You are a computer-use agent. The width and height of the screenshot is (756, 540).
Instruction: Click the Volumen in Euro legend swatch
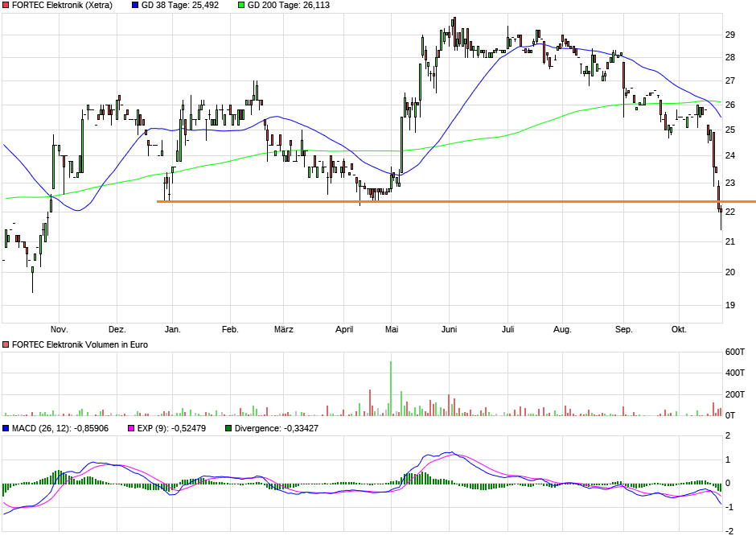point(6,344)
